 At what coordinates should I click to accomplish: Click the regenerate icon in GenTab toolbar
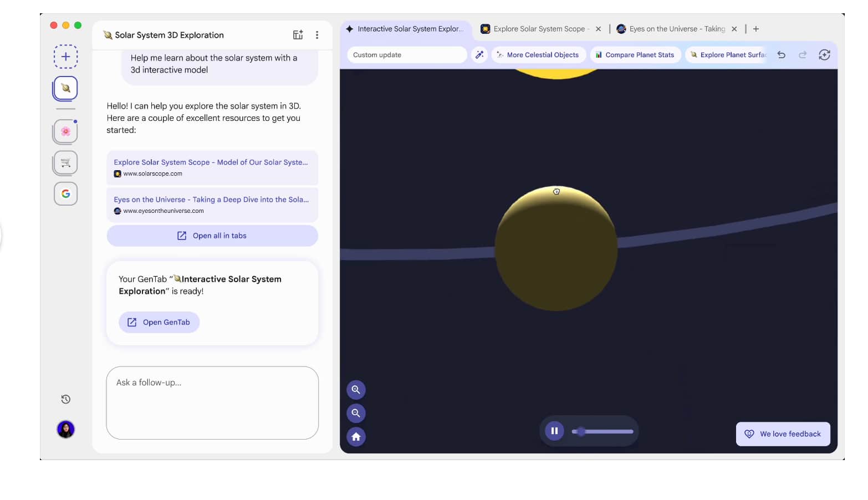coord(824,55)
